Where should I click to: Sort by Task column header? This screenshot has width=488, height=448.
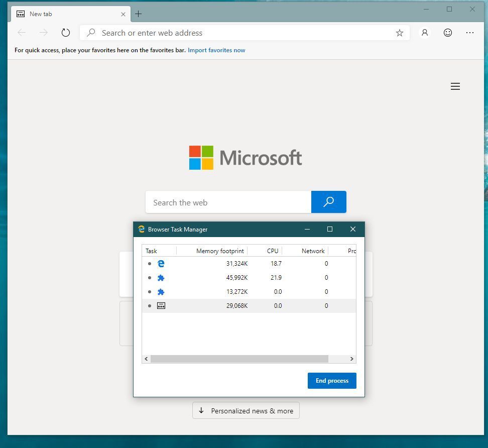(159, 251)
